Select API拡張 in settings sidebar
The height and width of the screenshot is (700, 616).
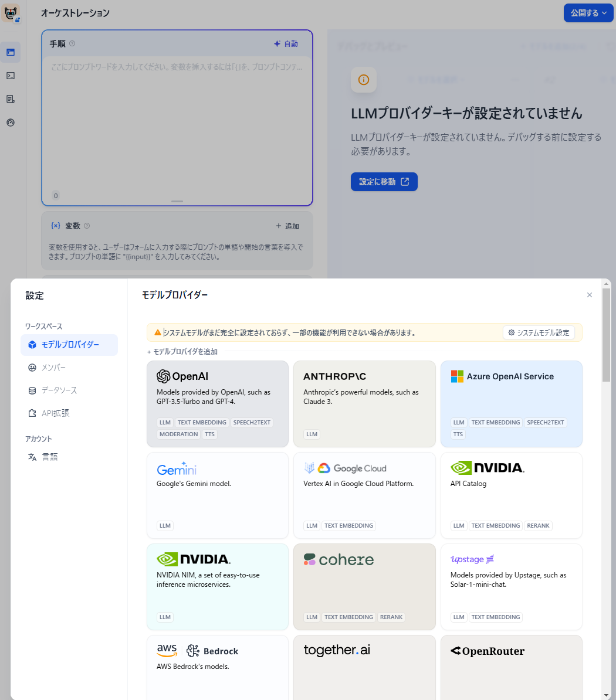point(69,413)
